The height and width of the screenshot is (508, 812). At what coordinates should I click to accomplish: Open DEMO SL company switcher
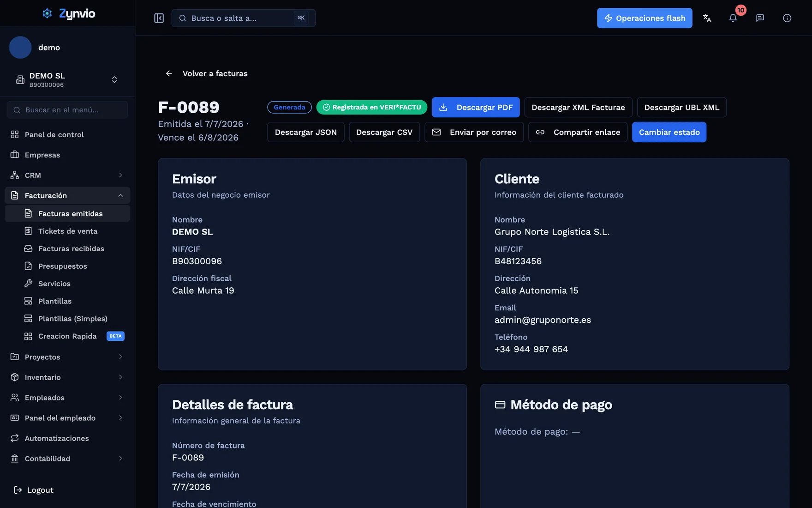click(x=67, y=80)
